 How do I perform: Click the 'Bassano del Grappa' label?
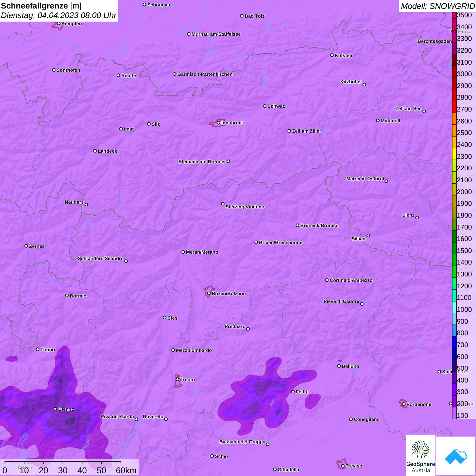coord(242,442)
